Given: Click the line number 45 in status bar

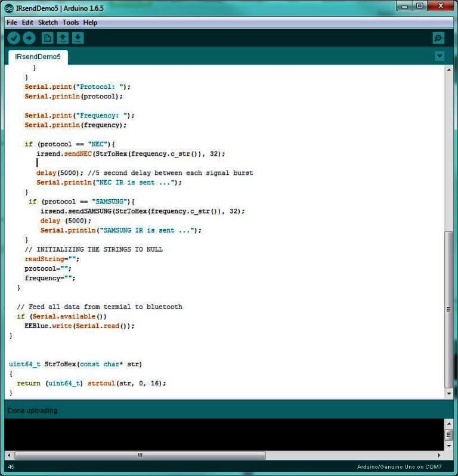Looking at the screenshot, I should click(x=11, y=467).
